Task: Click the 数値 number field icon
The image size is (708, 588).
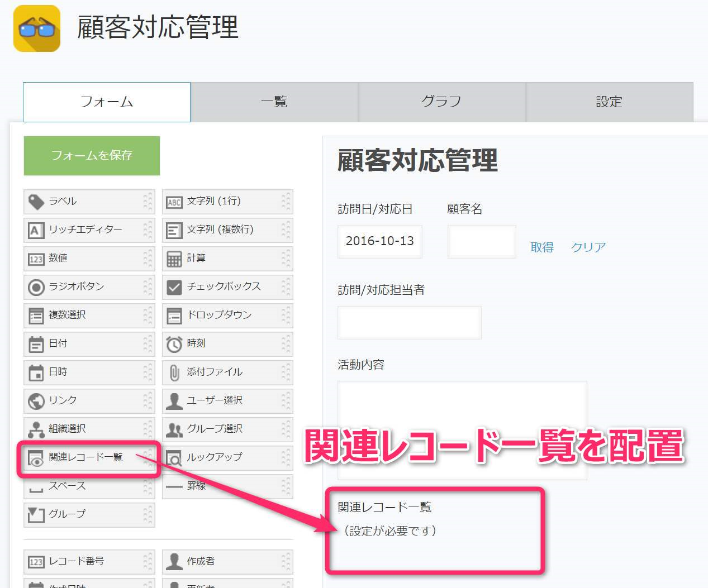Action: (x=36, y=259)
